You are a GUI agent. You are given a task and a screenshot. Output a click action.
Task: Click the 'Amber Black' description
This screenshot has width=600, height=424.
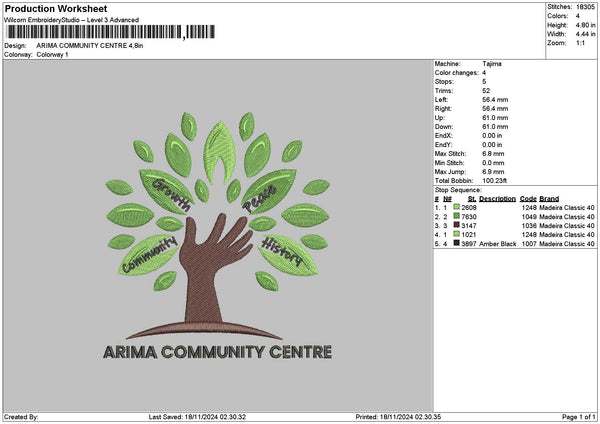point(497,244)
